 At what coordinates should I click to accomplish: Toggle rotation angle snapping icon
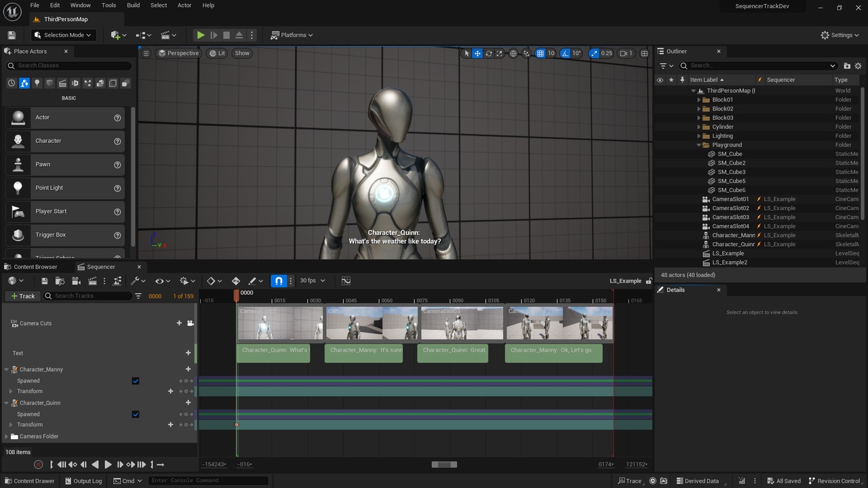[x=566, y=54]
